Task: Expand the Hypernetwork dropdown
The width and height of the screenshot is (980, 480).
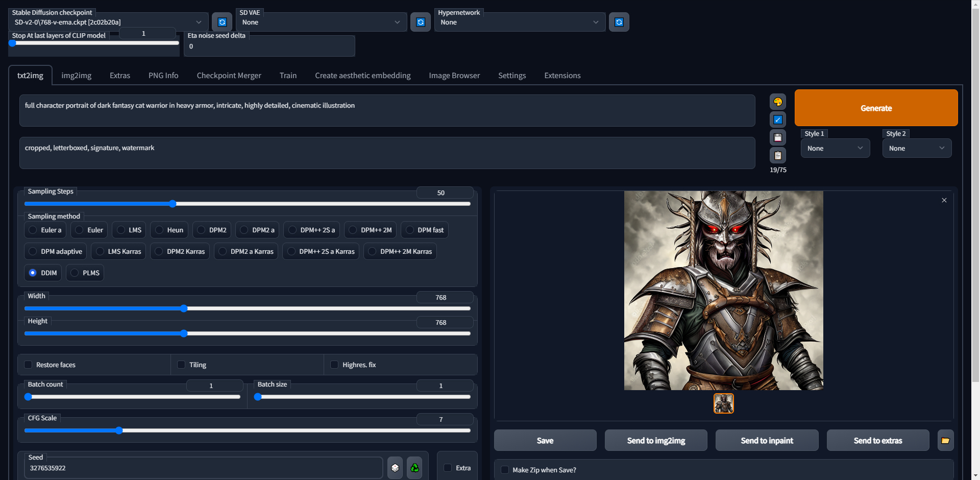Action: point(519,22)
